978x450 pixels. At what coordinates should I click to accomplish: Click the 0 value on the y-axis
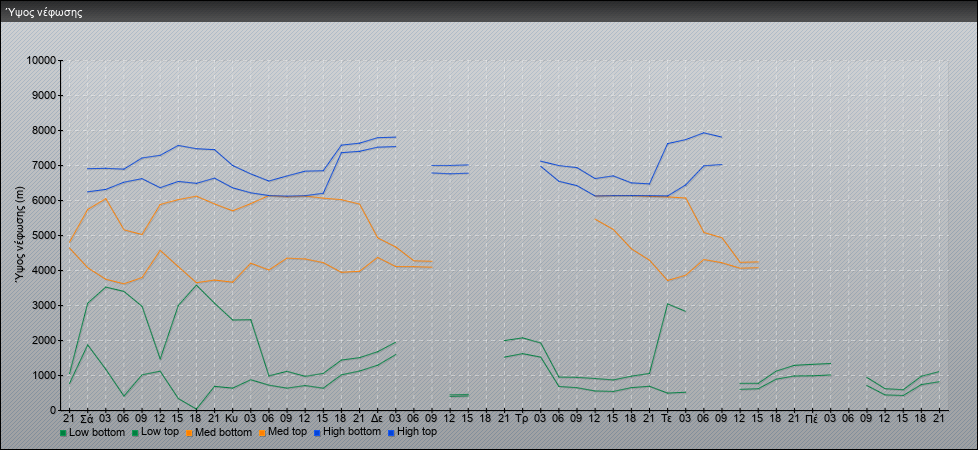pyautogui.click(x=54, y=410)
